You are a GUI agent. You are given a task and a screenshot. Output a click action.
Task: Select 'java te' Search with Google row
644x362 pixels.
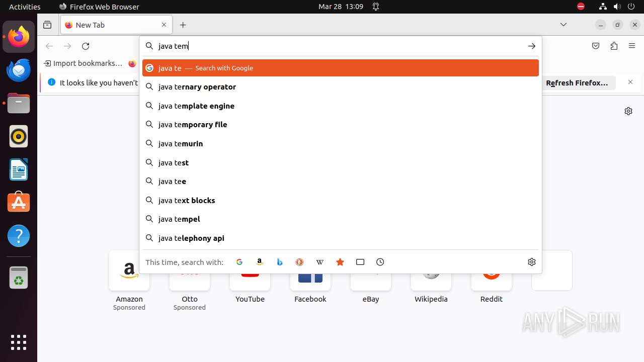pyautogui.click(x=341, y=68)
